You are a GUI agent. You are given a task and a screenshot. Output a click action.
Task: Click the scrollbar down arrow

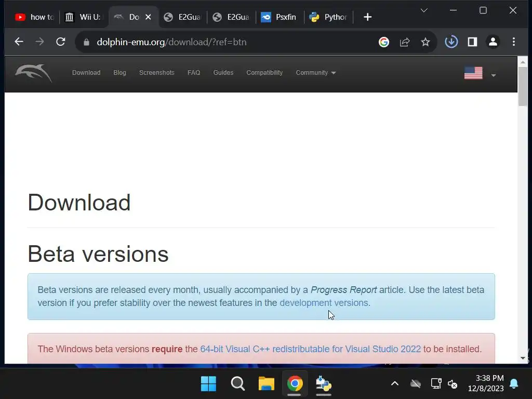(x=523, y=358)
